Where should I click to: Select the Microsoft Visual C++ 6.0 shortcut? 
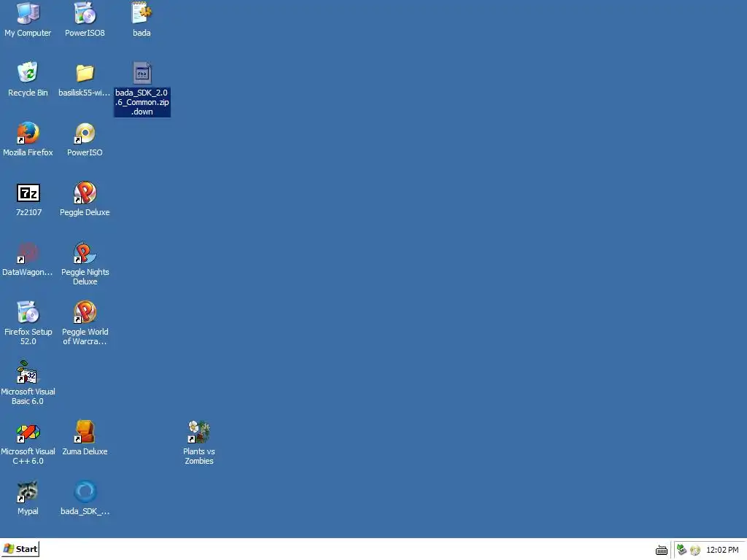[x=28, y=432]
